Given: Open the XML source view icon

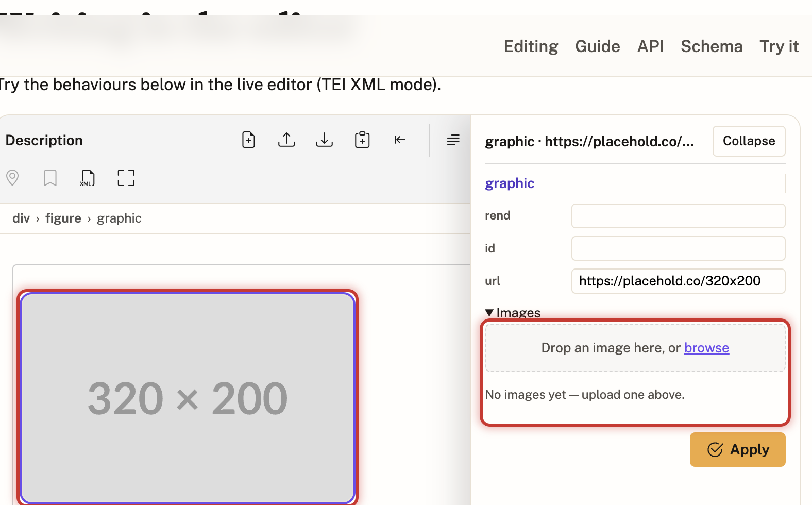Looking at the screenshot, I should click(x=88, y=178).
